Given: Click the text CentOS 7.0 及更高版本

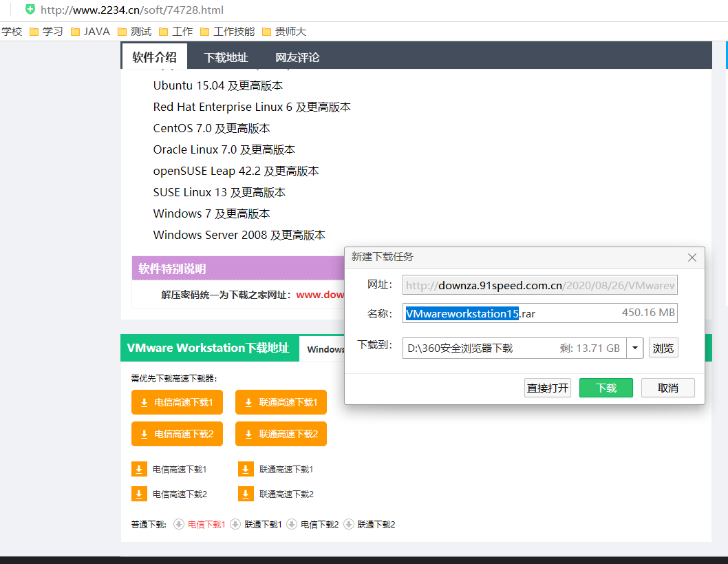Looking at the screenshot, I should pyautogui.click(x=212, y=128).
